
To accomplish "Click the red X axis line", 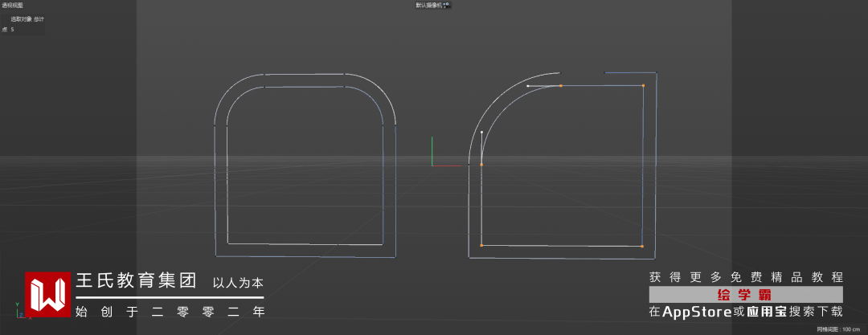I will 447,165.
